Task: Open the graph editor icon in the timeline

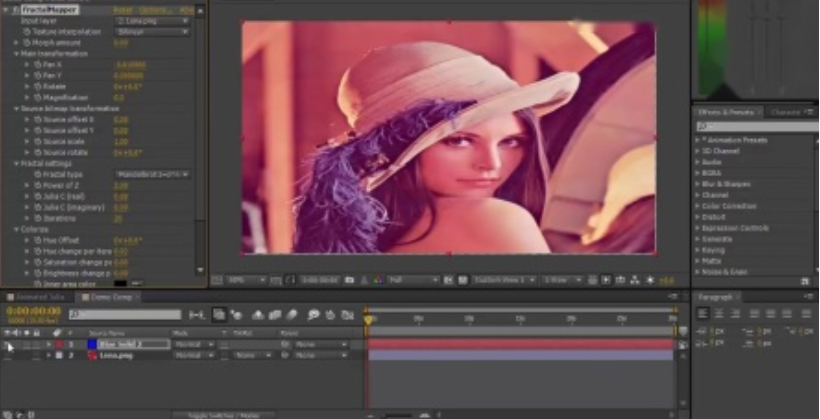Action: [x=348, y=314]
